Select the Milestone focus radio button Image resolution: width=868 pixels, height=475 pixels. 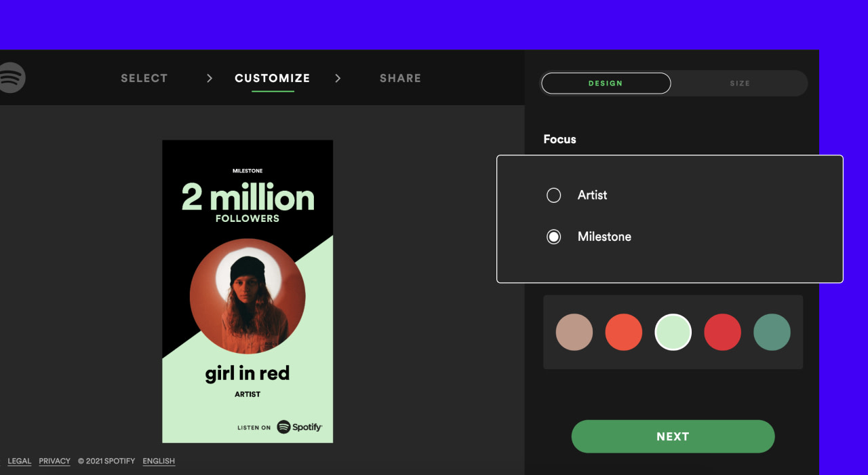tap(553, 236)
